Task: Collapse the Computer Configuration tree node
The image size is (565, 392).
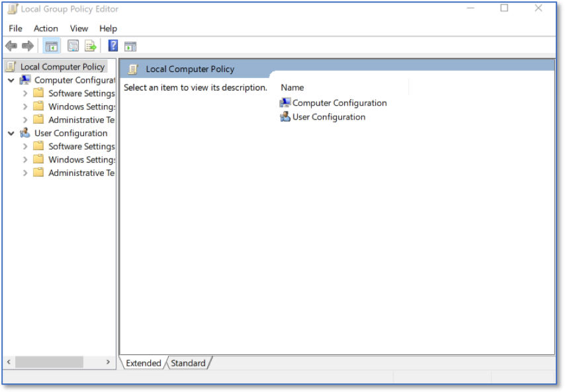Action: (11, 80)
